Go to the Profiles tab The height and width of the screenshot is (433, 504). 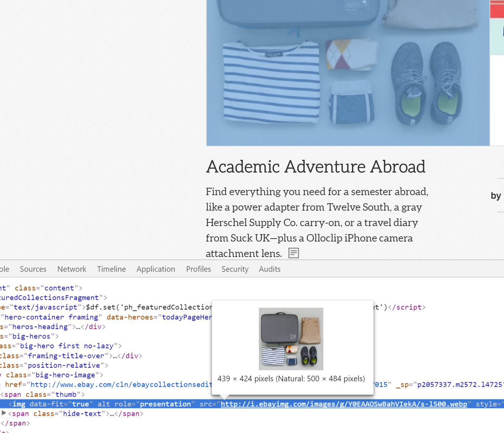pyautogui.click(x=198, y=269)
